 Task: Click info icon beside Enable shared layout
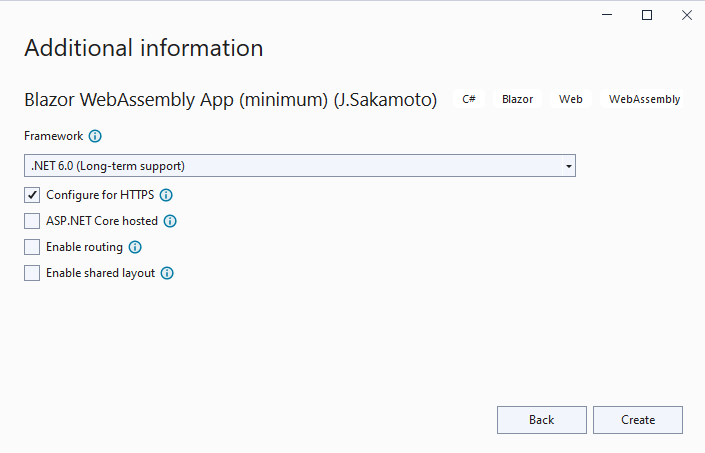tap(167, 273)
